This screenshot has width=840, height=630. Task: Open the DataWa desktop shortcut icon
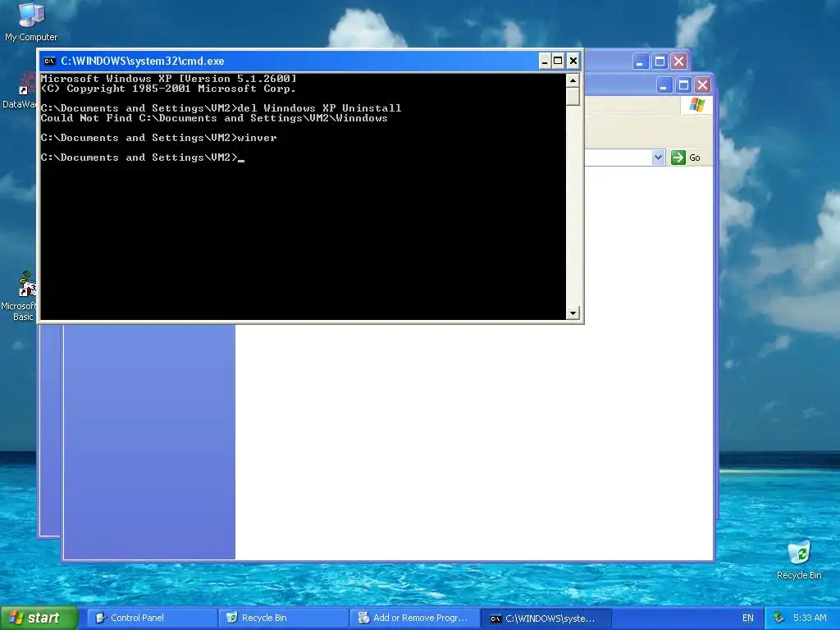20,90
